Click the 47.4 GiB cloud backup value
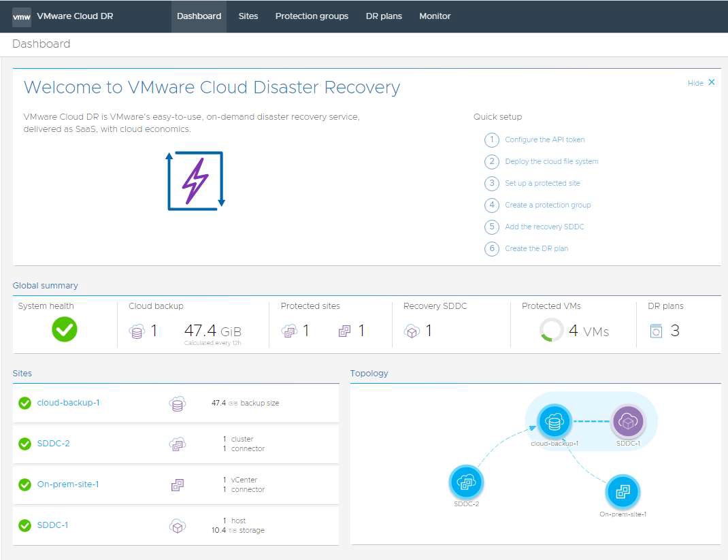728x560 pixels. point(213,331)
